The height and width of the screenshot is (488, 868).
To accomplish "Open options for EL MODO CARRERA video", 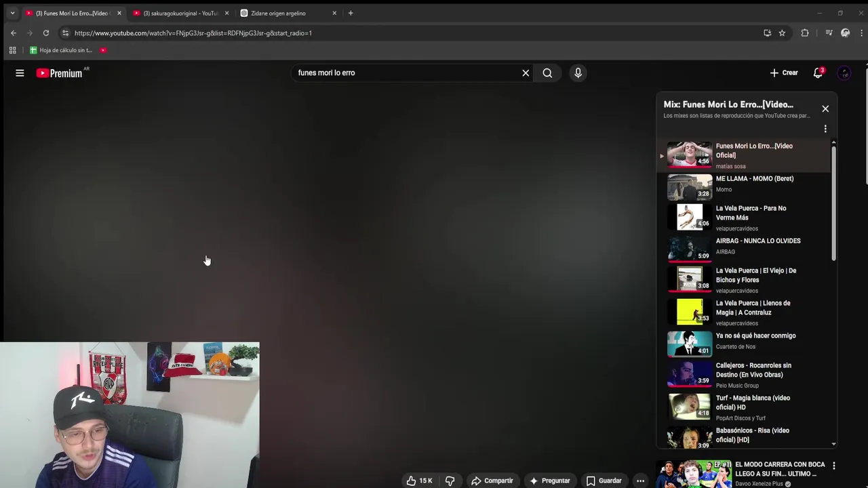I will point(833,466).
